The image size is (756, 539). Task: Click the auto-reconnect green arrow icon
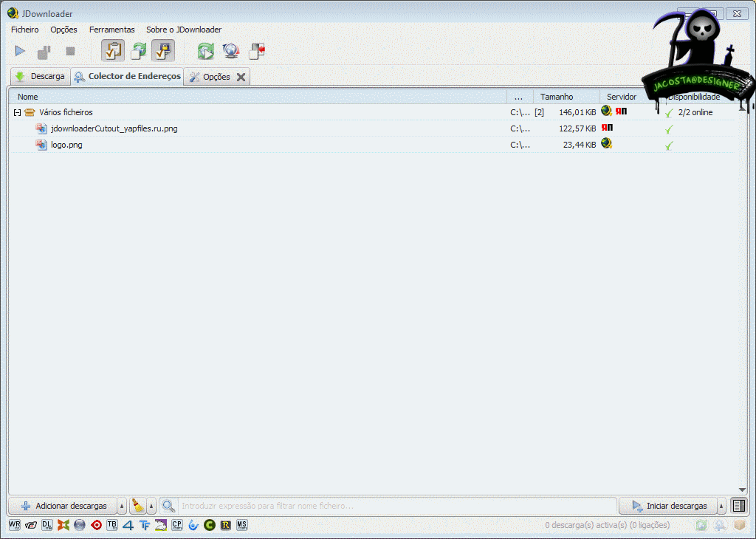205,51
